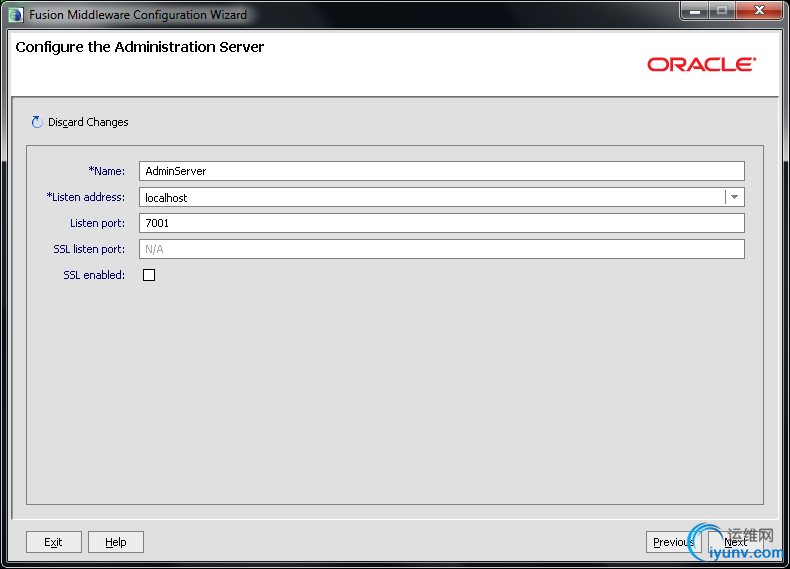Click the "Listen port:" label

(97, 223)
